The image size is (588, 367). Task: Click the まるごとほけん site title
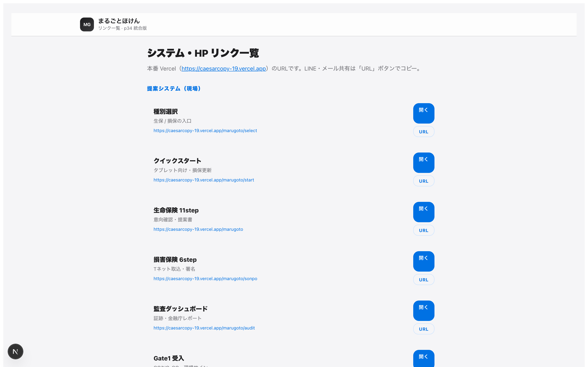tap(119, 21)
